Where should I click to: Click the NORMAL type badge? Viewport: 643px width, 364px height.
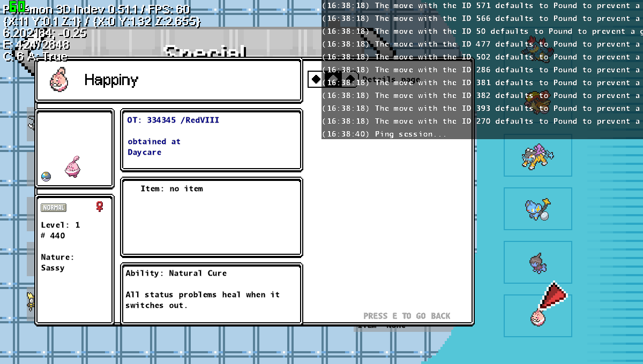54,208
